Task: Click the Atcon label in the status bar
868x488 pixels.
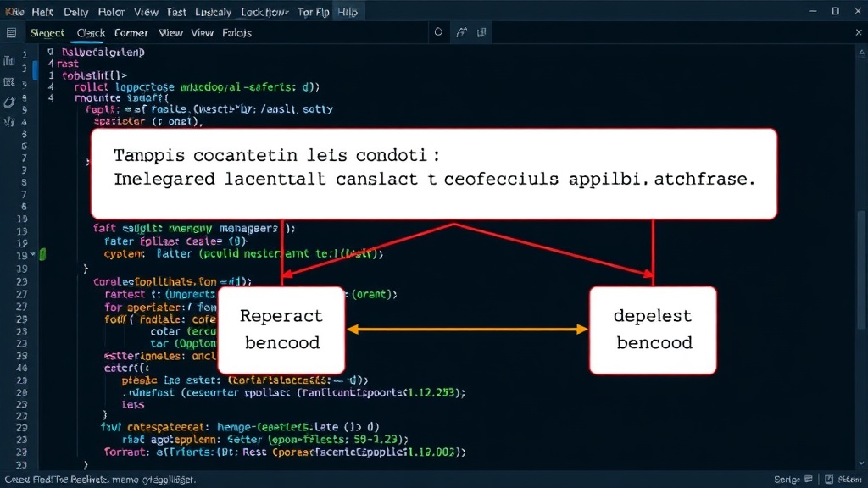Action: 849,480
